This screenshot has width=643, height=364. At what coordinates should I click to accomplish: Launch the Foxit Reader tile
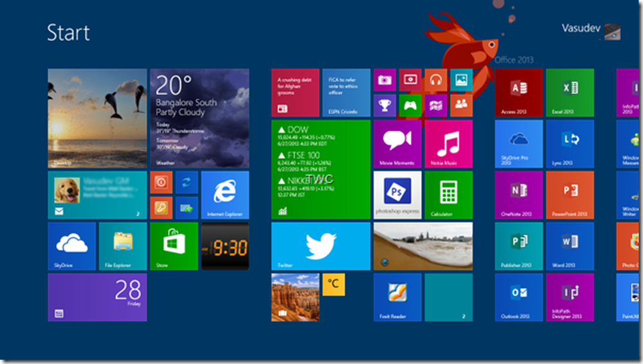point(397,297)
